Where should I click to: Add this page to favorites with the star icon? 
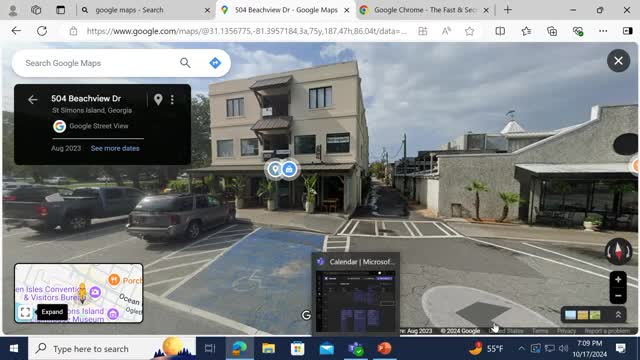[x=469, y=31]
